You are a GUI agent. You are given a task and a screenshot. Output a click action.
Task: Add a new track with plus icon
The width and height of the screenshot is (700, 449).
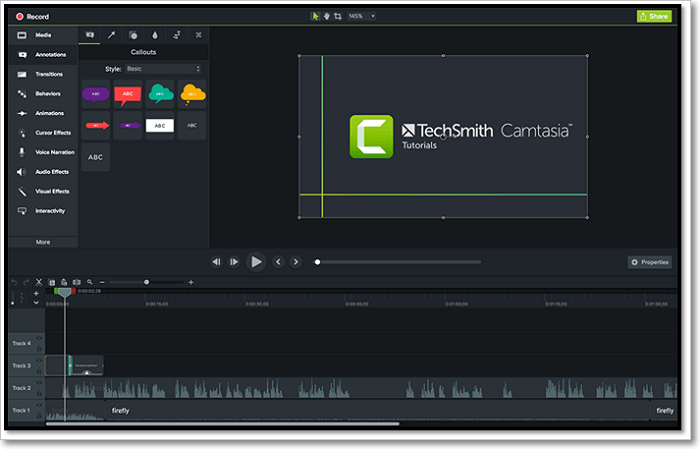(36, 293)
